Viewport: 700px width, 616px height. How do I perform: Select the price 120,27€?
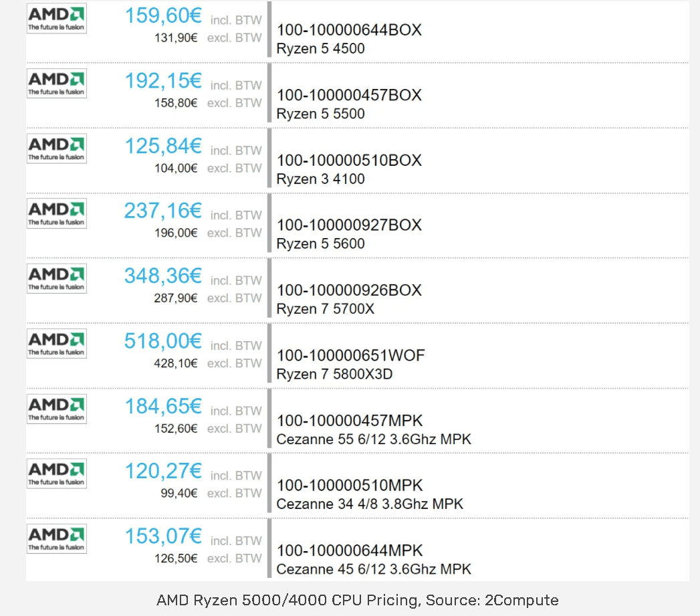point(163,472)
